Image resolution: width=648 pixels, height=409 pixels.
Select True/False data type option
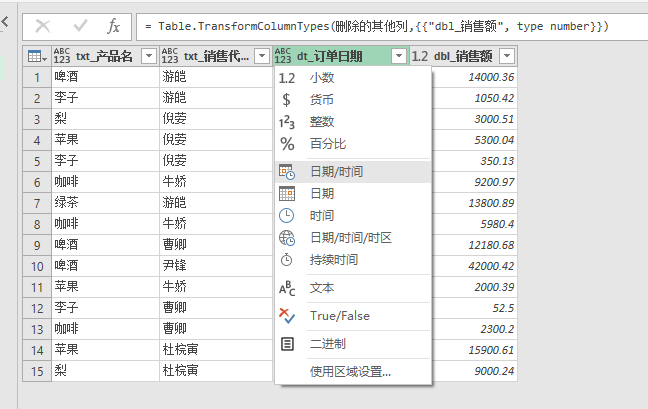[x=339, y=316]
